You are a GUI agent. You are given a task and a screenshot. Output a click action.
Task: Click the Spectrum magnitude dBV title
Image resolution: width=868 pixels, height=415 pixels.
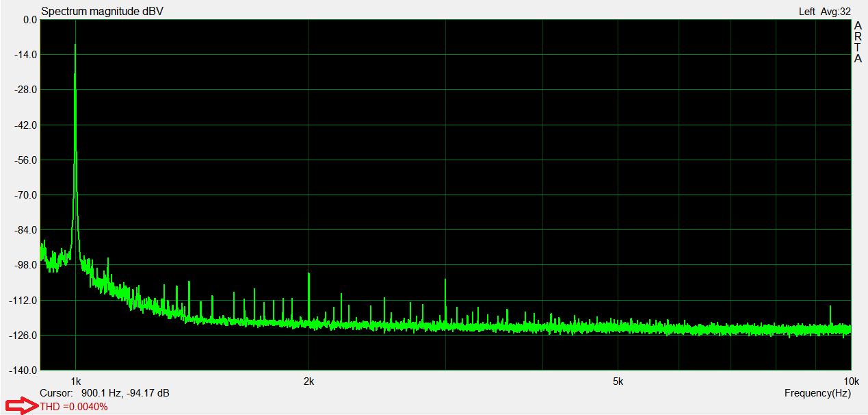[x=102, y=12]
